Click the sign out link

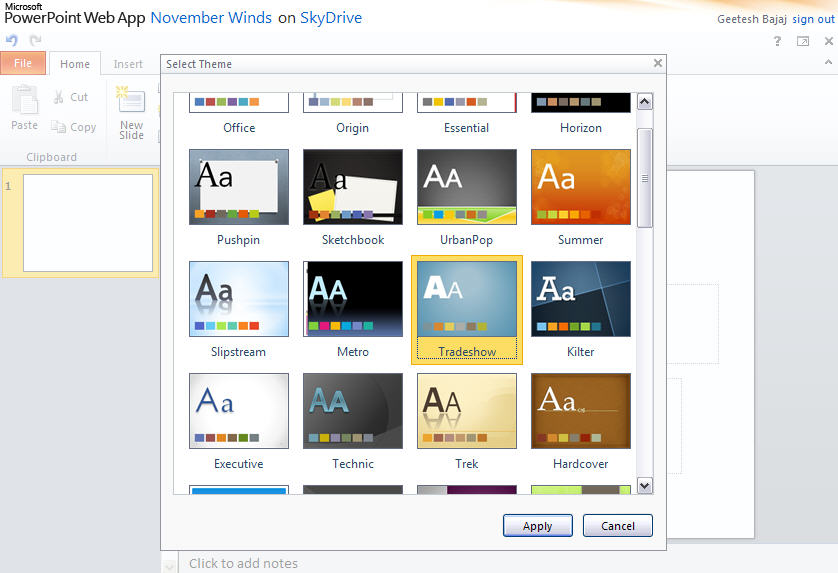pyautogui.click(x=813, y=19)
